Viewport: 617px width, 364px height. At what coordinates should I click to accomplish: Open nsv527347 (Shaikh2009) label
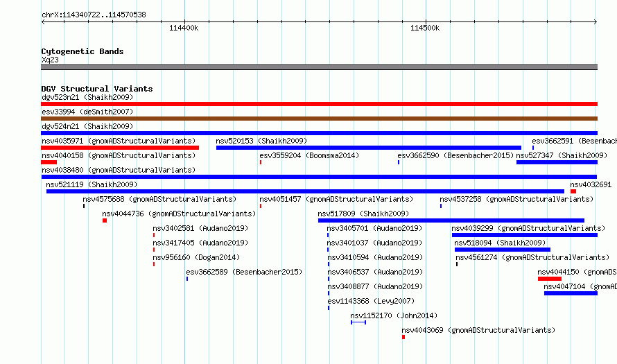[562, 155]
